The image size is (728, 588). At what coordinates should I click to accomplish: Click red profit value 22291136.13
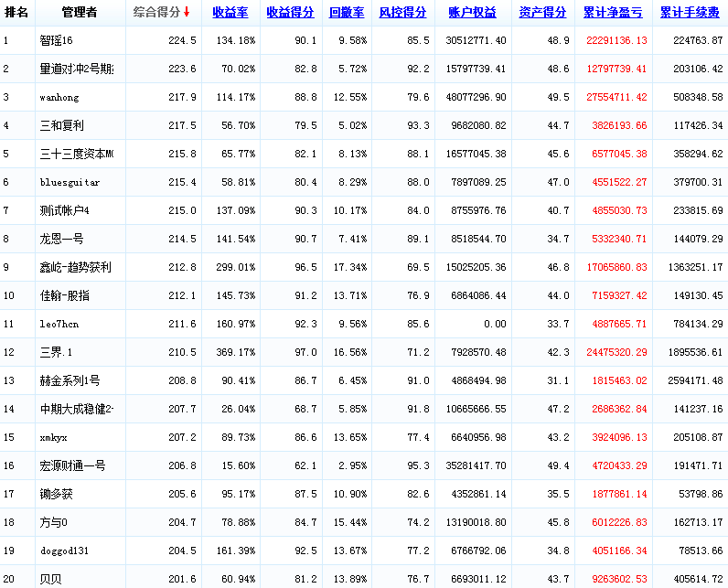pos(616,41)
